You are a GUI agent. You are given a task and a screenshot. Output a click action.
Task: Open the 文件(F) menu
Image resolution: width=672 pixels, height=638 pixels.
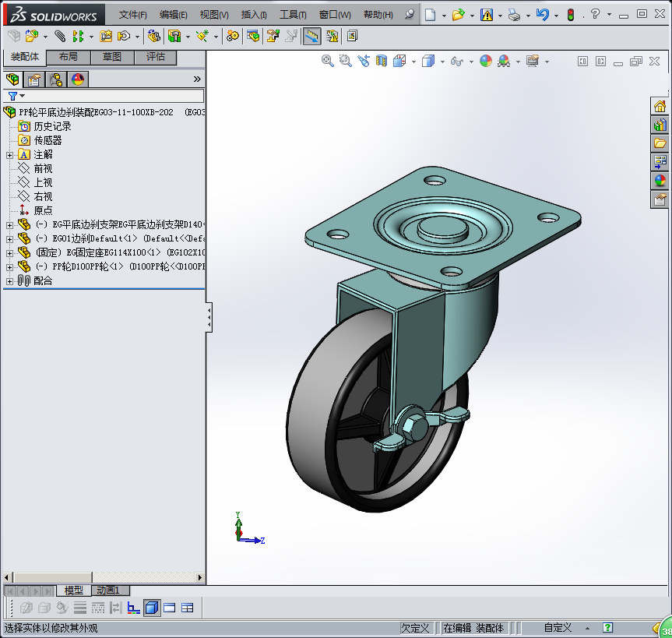(133, 15)
